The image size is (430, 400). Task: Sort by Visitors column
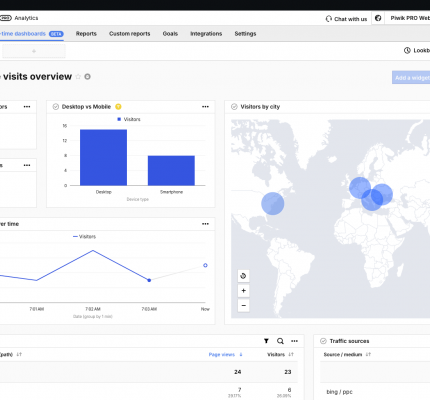[x=280, y=355]
